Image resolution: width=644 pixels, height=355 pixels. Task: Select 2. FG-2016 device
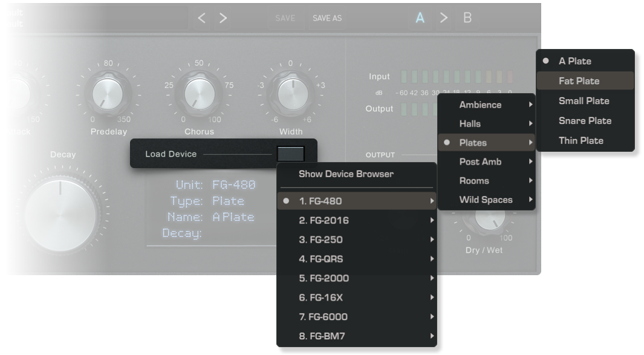tap(356, 220)
